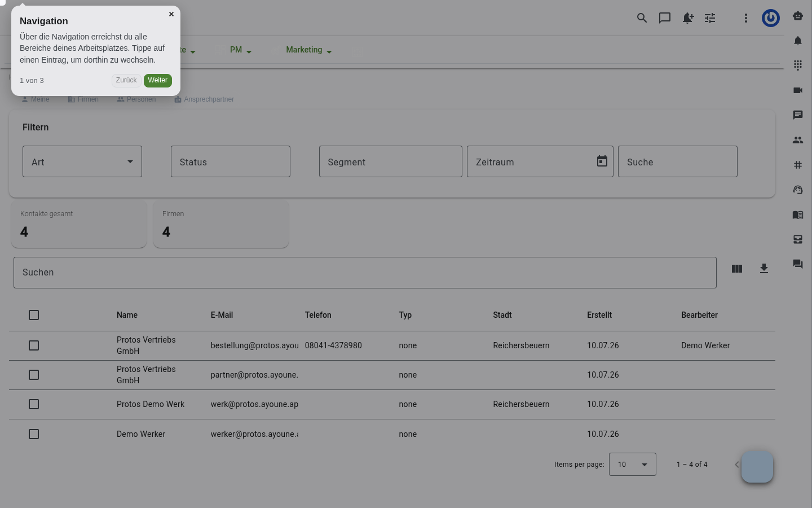Image resolution: width=812 pixels, height=508 pixels.
Task: Open the filled chat message icon in sidebar
Action: (x=798, y=115)
